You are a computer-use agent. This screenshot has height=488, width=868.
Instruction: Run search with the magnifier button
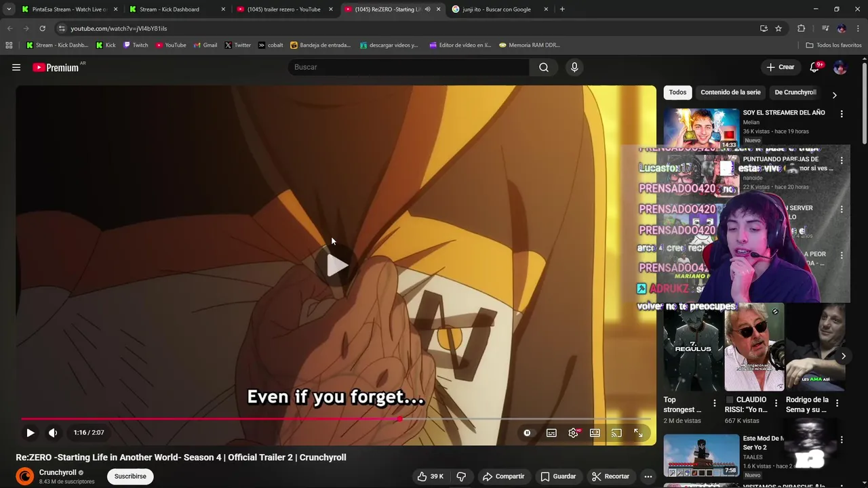[x=544, y=67]
